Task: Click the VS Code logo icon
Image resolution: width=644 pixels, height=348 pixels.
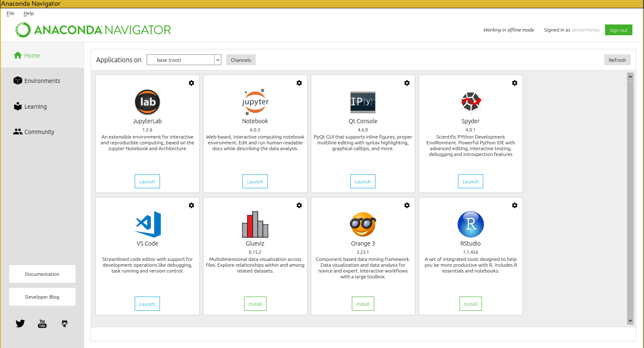Action: tap(148, 224)
